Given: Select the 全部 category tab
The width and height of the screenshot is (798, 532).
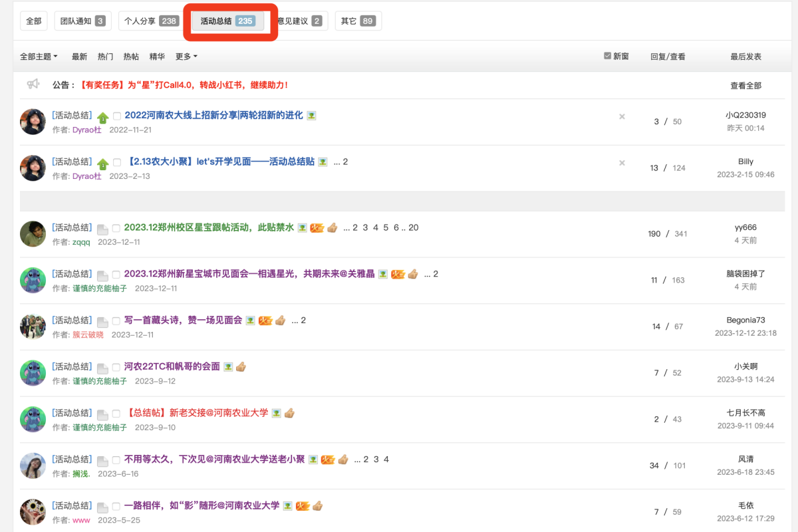Looking at the screenshot, I should coord(34,21).
